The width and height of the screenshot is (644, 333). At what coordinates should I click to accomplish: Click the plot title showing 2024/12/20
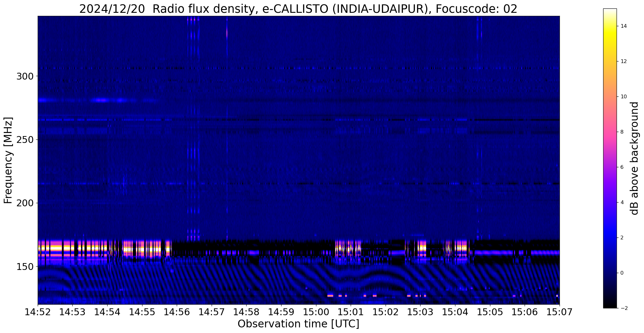click(298, 9)
